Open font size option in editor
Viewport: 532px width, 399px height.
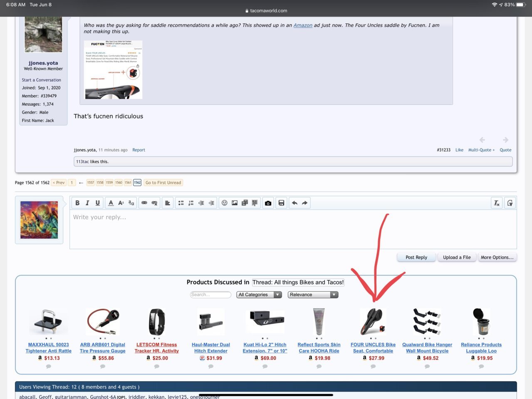tap(121, 203)
